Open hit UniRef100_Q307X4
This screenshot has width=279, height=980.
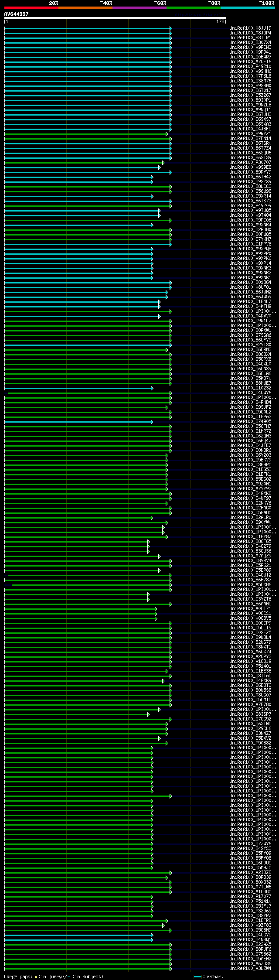pyautogui.click(x=250, y=43)
